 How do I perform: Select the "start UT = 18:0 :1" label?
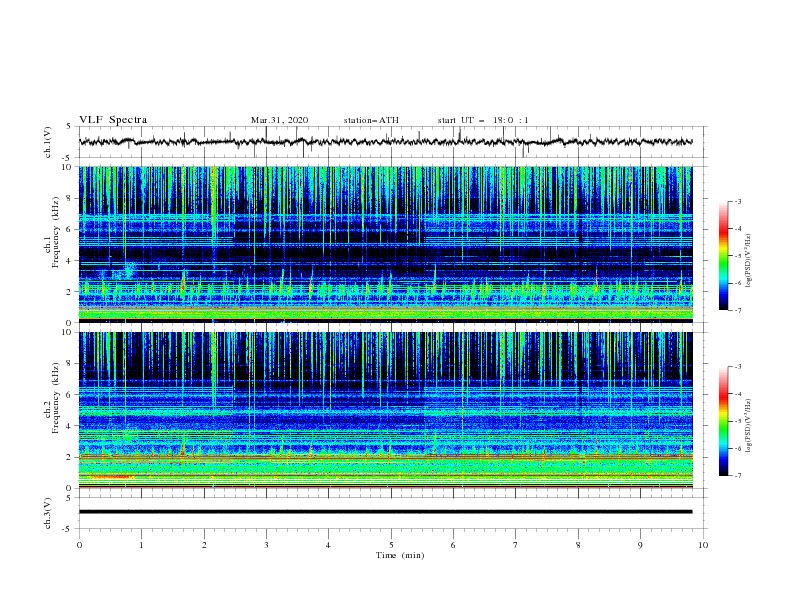(x=483, y=120)
